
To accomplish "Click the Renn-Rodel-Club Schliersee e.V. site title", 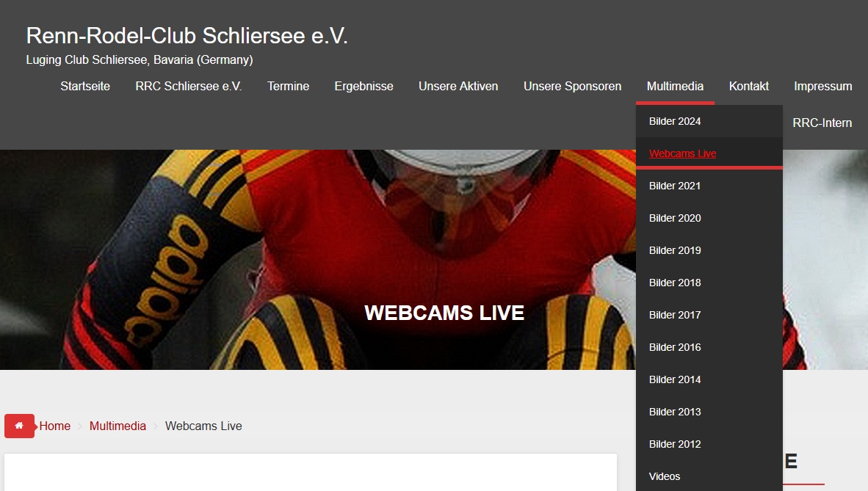I will pyautogui.click(x=187, y=35).
